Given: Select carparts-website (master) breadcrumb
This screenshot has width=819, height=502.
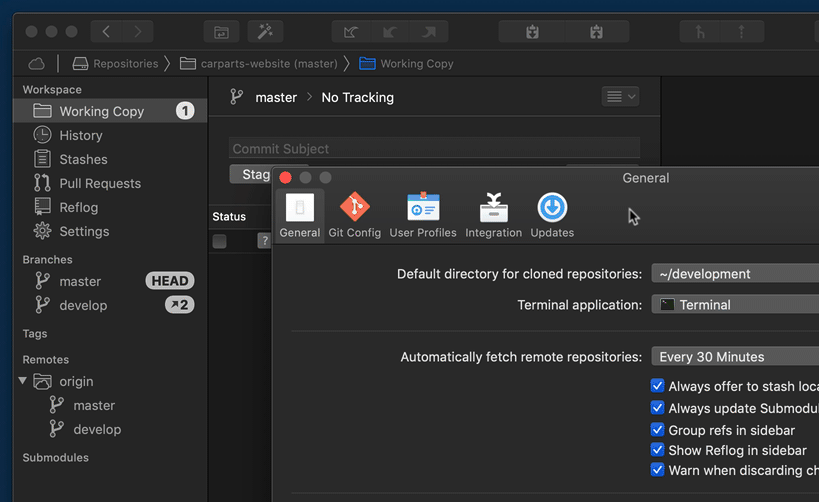Looking at the screenshot, I should coord(259,64).
